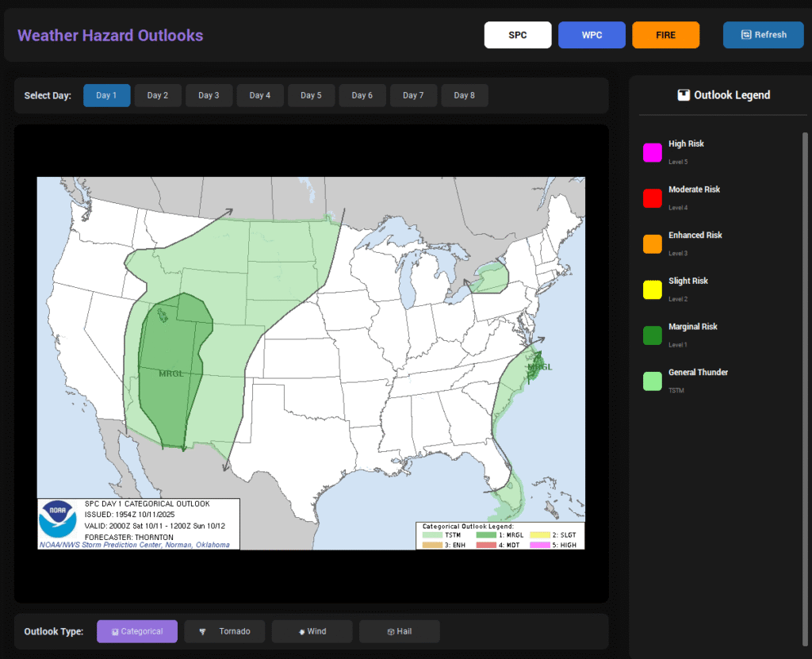812x659 pixels.
Task: Click the refresh arrows icon inside Refresh button
Action: pos(746,35)
